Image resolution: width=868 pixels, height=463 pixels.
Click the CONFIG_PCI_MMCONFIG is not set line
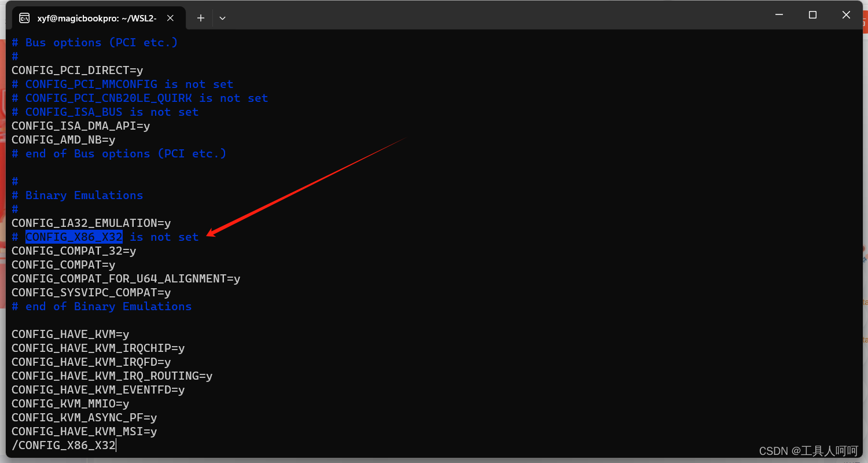(x=122, y=84)
